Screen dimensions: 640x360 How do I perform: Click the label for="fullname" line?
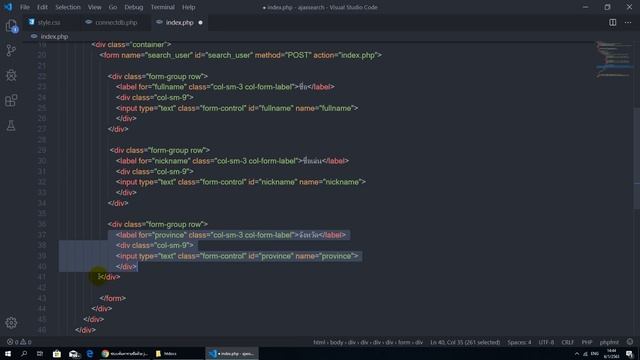click(225, 87)
